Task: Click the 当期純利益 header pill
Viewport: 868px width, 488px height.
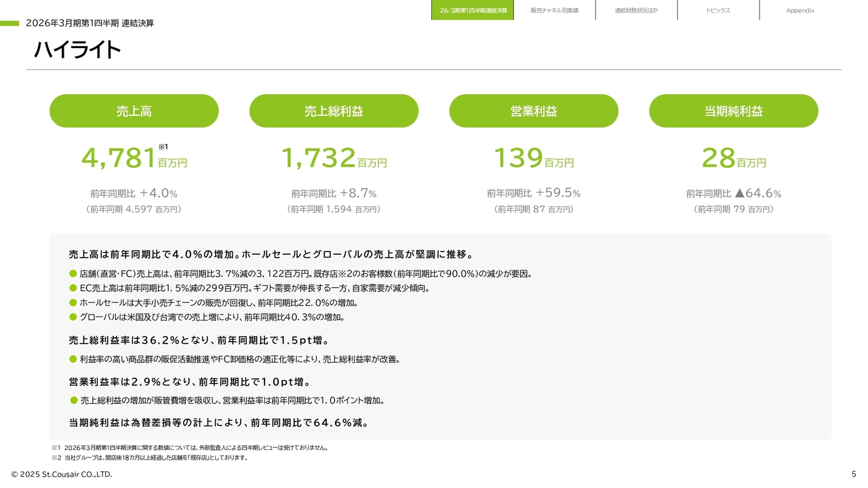Action: (733, 110)
